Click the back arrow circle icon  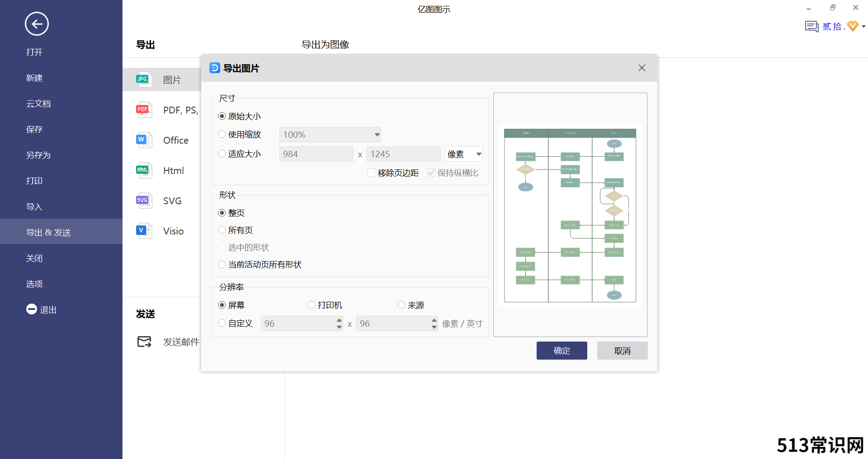click(x=37, y=24)
